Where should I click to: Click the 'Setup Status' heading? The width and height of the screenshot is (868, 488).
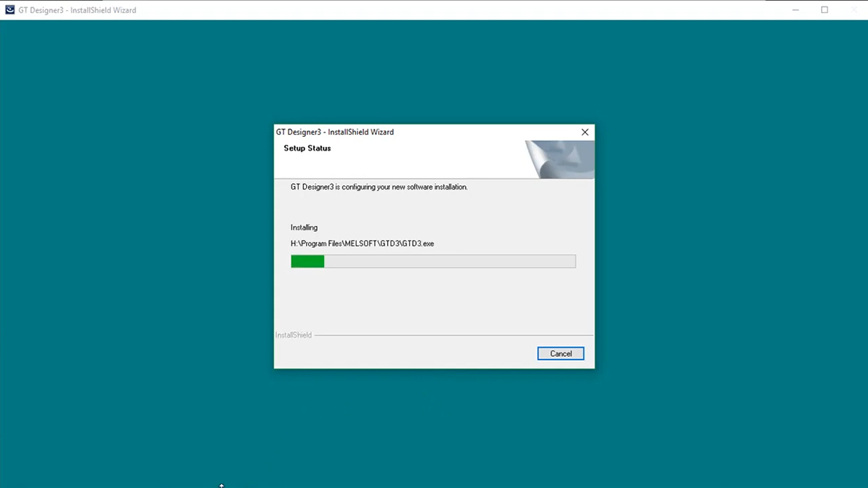[x=307, y=148]
